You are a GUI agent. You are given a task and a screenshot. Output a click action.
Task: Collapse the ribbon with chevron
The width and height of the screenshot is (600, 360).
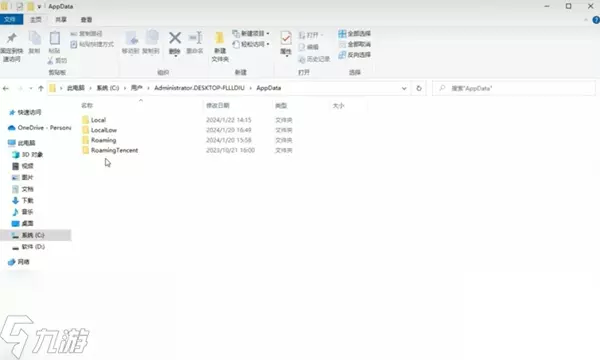[x=586, y=20]
